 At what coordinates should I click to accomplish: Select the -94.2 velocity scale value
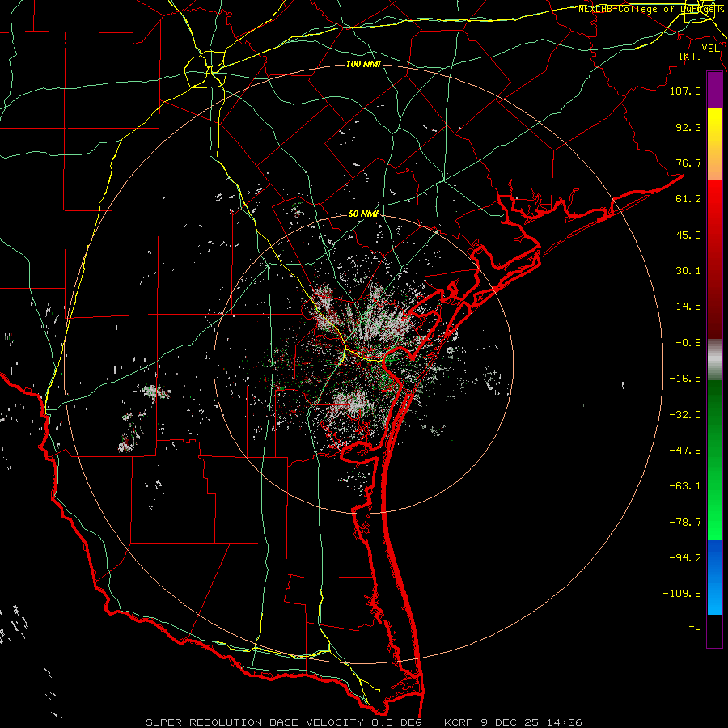pyautogui.click(x=685, y=558)
